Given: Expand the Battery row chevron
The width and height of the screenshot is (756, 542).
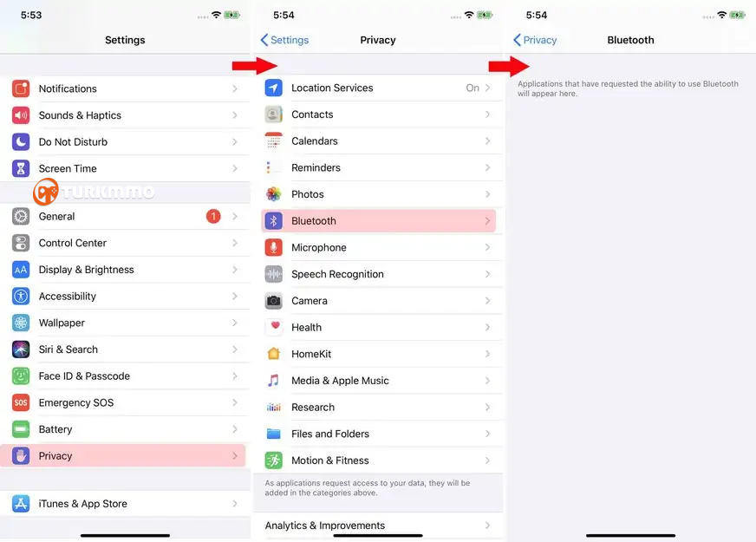Looking at the screenshot, I should coord(235,429).
